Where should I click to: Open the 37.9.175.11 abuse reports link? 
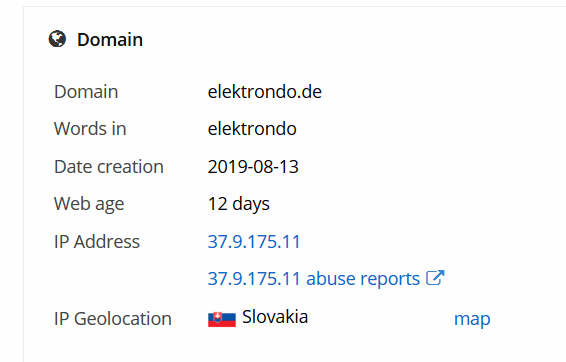click(x=326, y=278)
